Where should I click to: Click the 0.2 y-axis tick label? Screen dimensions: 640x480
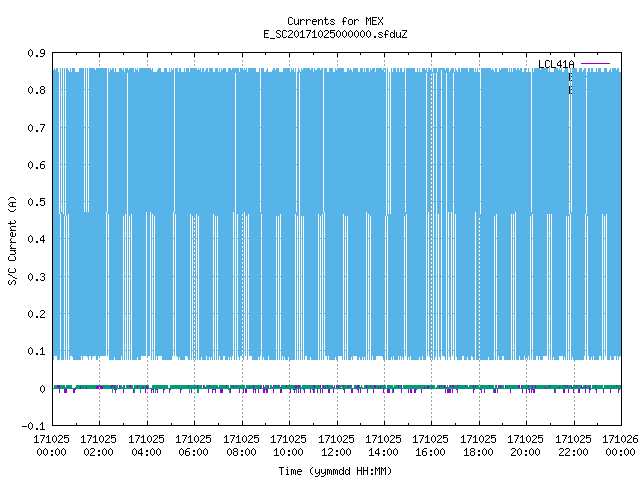point(36,314)
